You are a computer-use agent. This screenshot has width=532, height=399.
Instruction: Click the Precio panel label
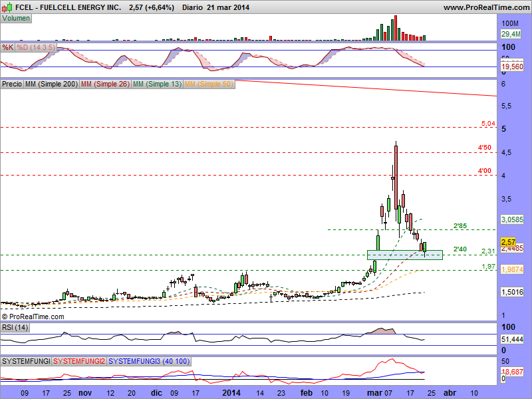12,84
